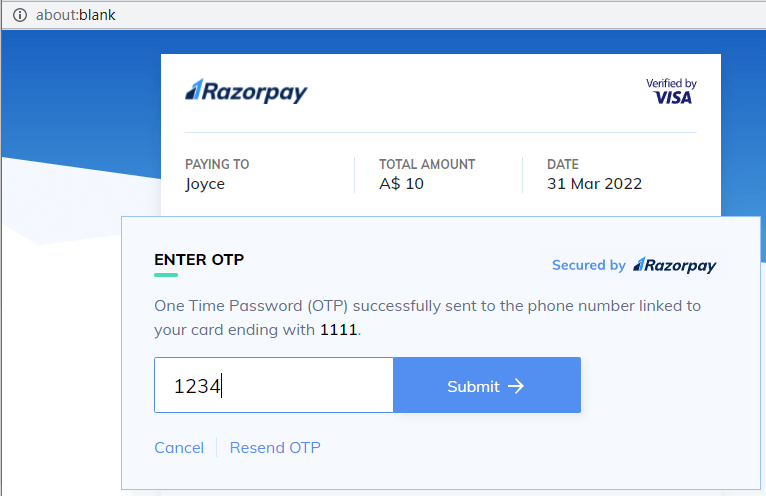The height and width of the screenshot is (496, 766).
Task: Select the payee name Joyce
Action: coord(205,184)
